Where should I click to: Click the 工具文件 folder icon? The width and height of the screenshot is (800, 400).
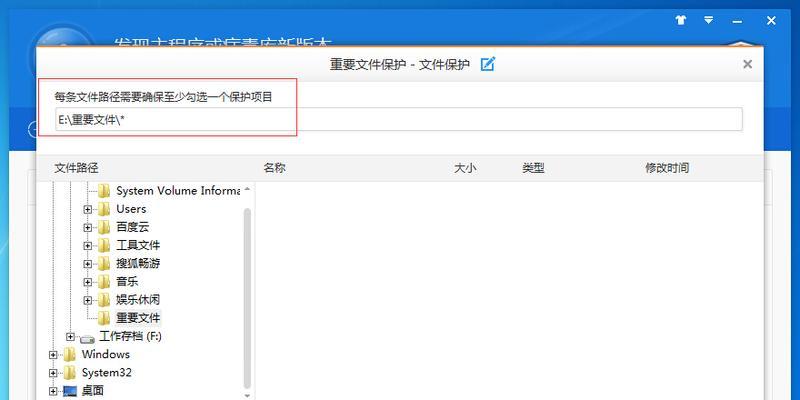[104, 246]
